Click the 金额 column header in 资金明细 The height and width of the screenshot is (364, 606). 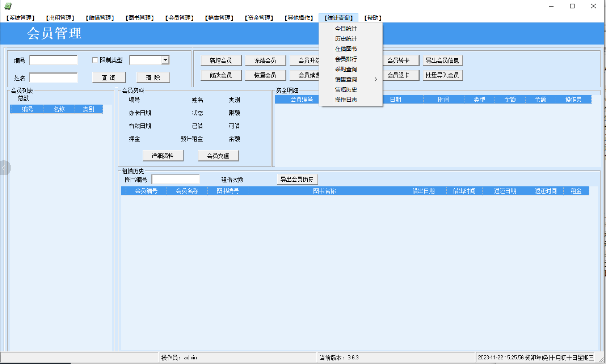[510, 100]
